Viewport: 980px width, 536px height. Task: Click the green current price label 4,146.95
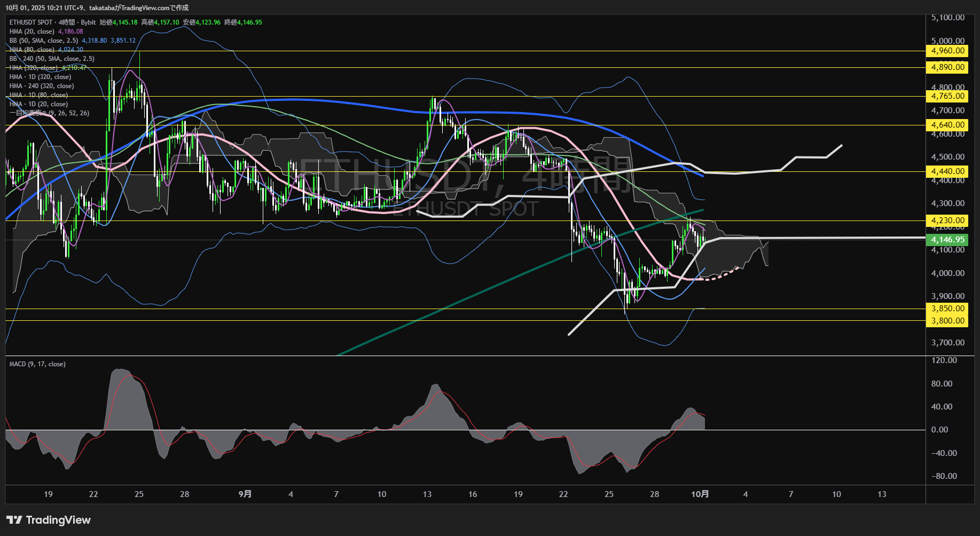point(947,240)
